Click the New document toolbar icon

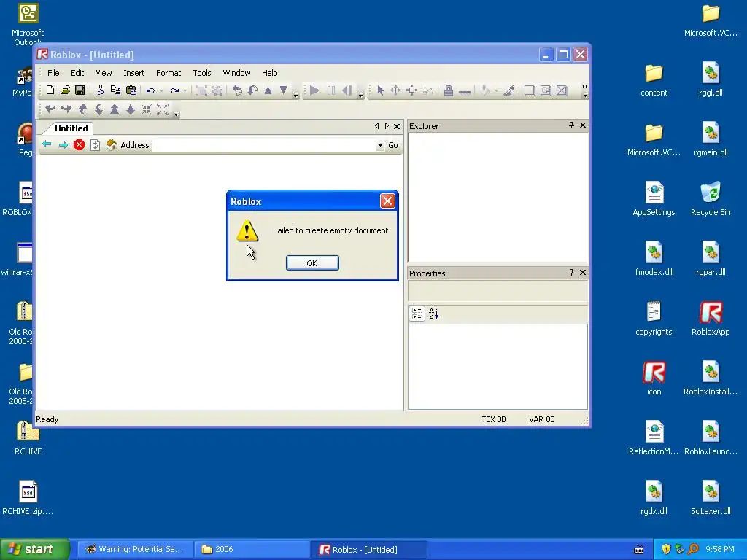click(x=50, y=90)
